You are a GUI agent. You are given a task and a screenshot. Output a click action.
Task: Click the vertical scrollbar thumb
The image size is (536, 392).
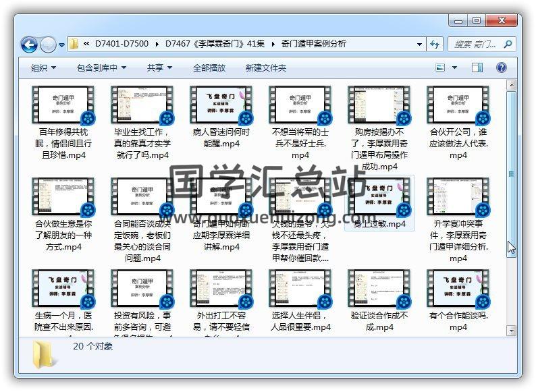click(512, 174)
